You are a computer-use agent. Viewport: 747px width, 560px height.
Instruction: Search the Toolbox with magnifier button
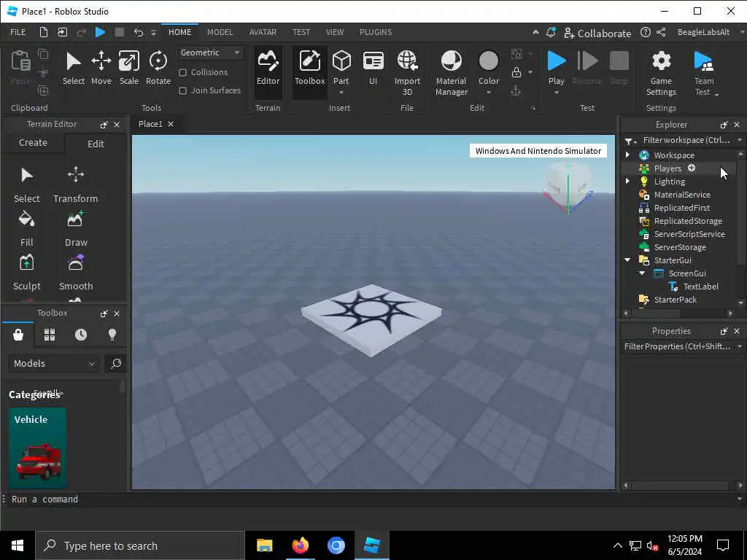(x=116, y=363)
